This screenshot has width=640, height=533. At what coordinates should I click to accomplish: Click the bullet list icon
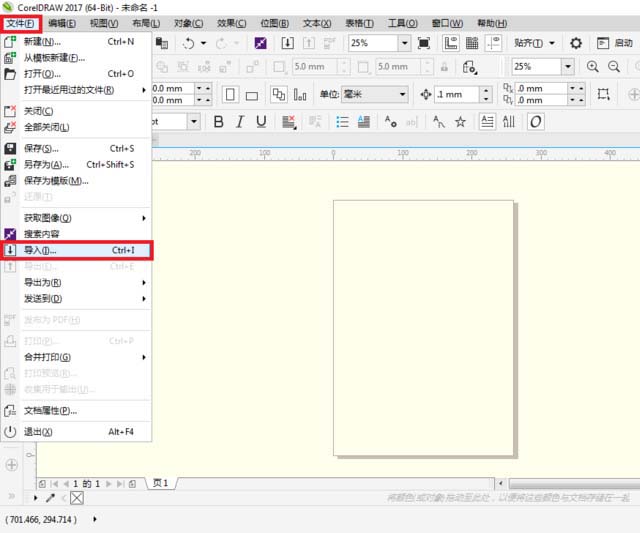point(342,122)
